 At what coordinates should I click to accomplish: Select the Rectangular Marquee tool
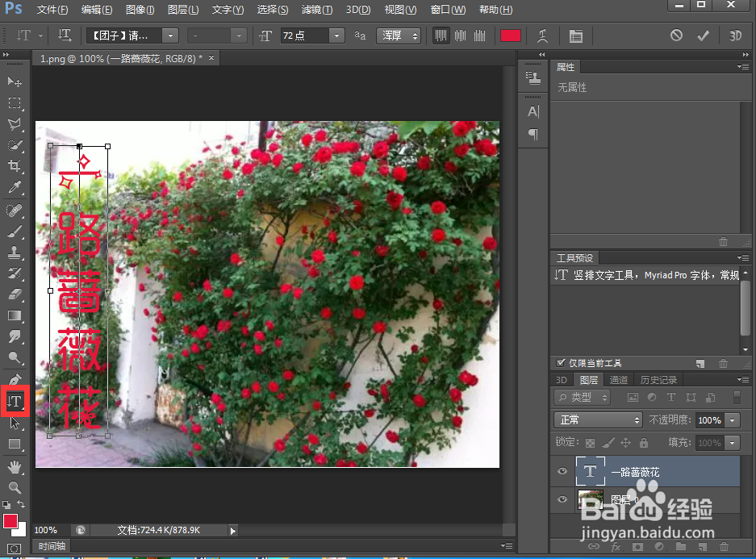click(15, 102)
